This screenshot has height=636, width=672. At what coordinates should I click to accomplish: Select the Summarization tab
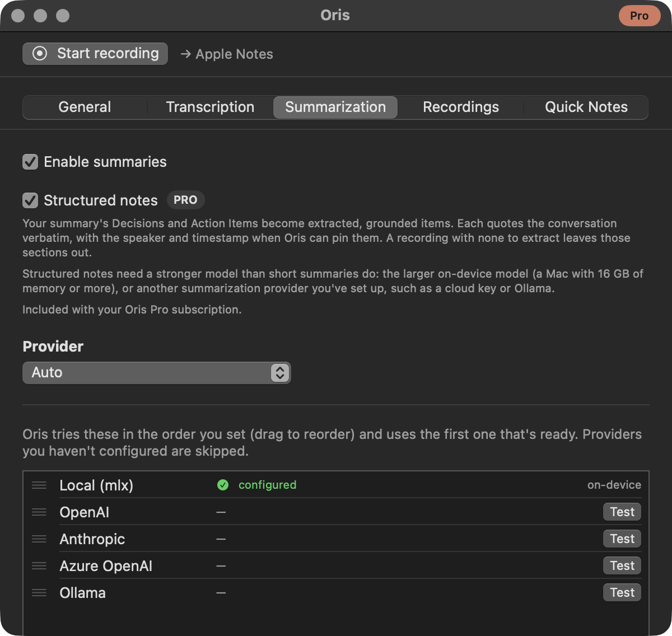335,107
